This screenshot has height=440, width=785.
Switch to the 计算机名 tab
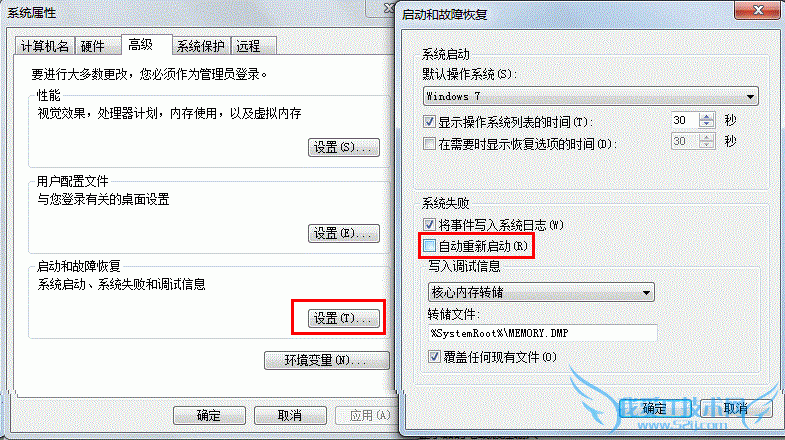(x=45, y=47)
